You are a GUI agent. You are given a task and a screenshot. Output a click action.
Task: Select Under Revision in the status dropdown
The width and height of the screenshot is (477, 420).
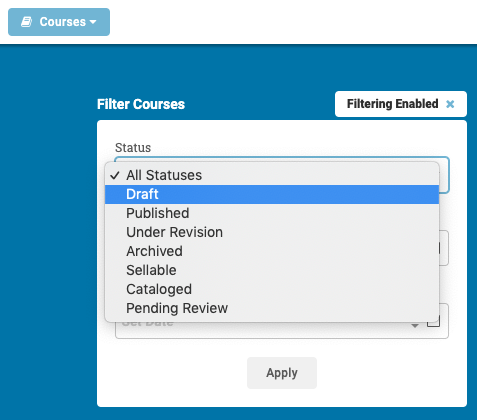272,232
